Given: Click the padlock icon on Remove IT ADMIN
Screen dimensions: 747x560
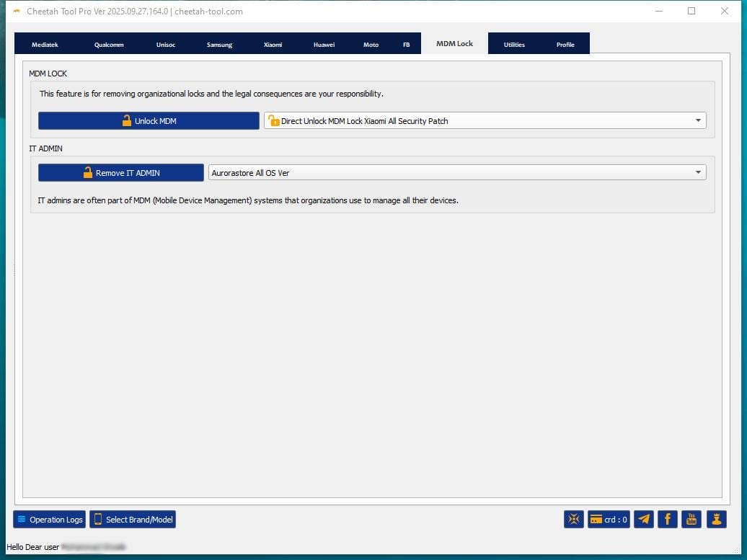Looking at the screenshot, I should 87,172.
